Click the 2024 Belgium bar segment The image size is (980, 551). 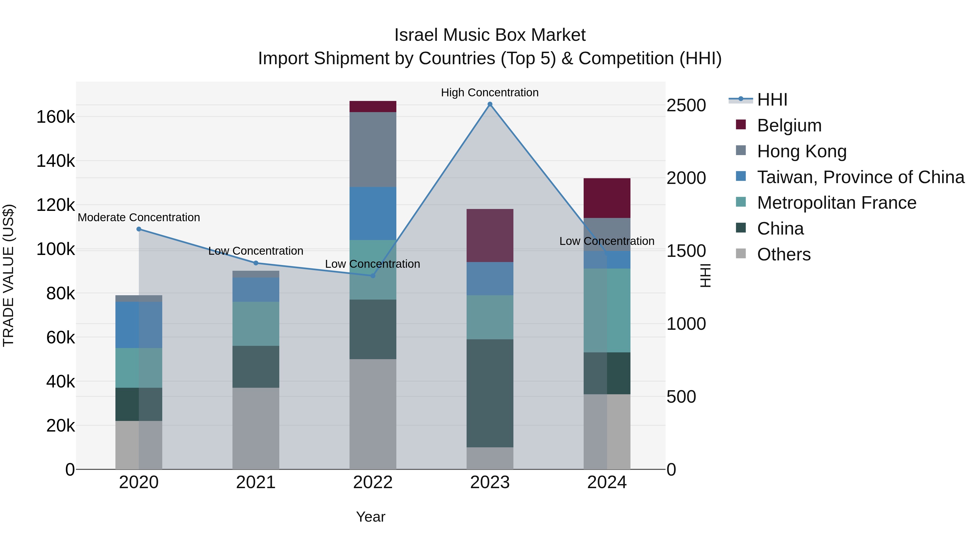607,198
